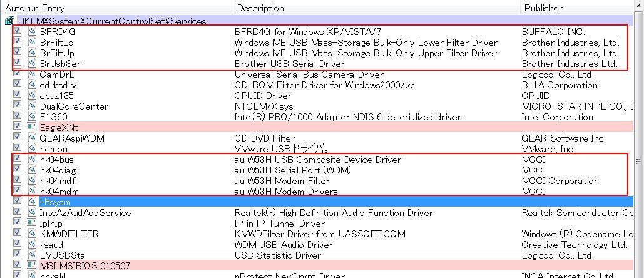Click 'B.H.A Corporation' publisher cell

[x=560, y=85]
